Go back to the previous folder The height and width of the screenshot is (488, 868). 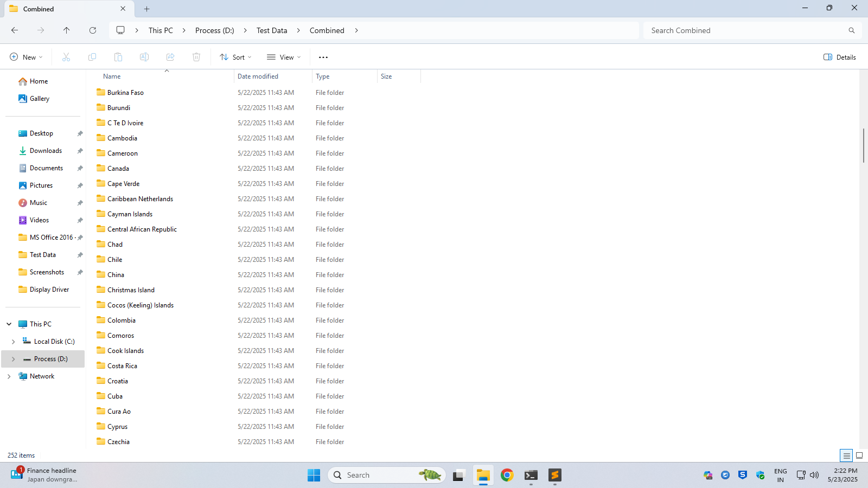(x=15, y=30)
